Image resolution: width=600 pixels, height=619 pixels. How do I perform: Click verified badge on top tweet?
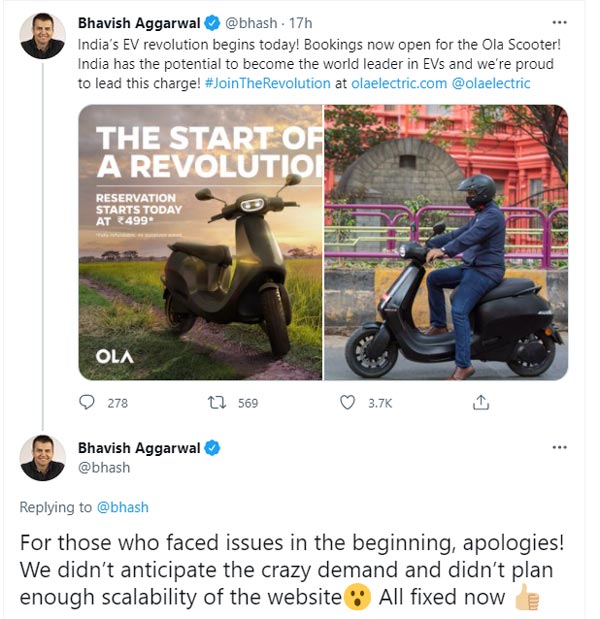tap(213, 22)
